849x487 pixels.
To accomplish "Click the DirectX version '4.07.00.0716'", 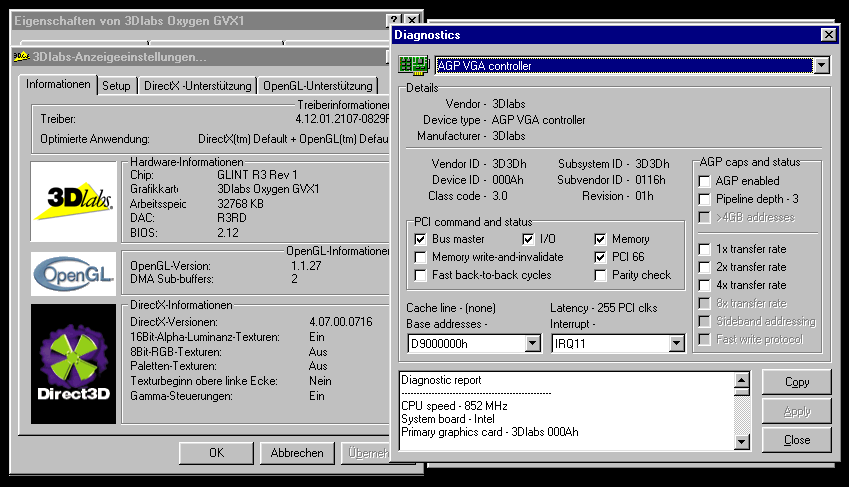I will coord(341,322).
